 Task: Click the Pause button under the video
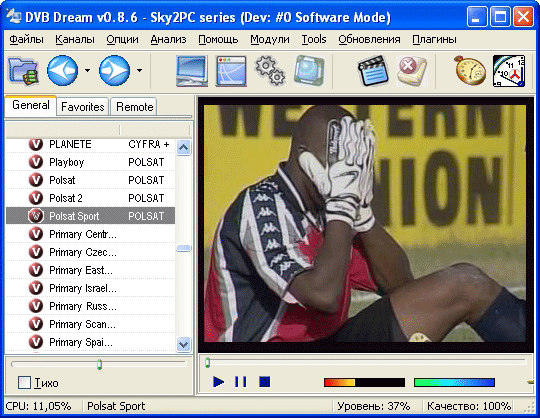pos(241,382)
